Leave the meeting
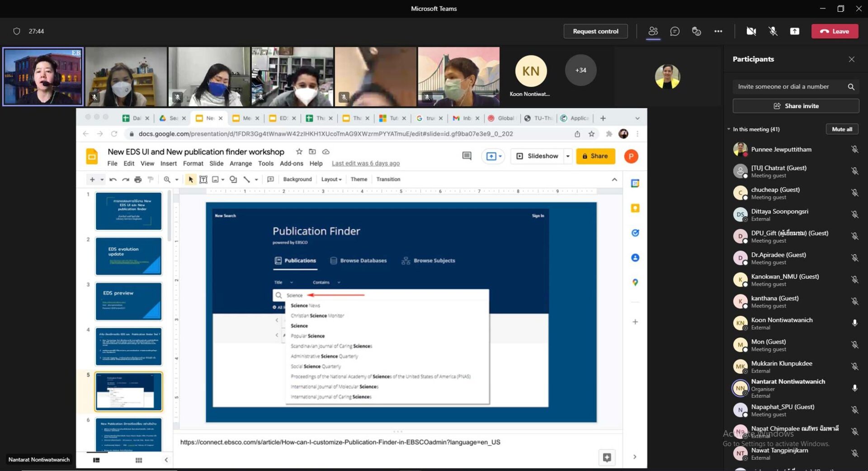Viewport: 868px width, 471px height. 835,31
